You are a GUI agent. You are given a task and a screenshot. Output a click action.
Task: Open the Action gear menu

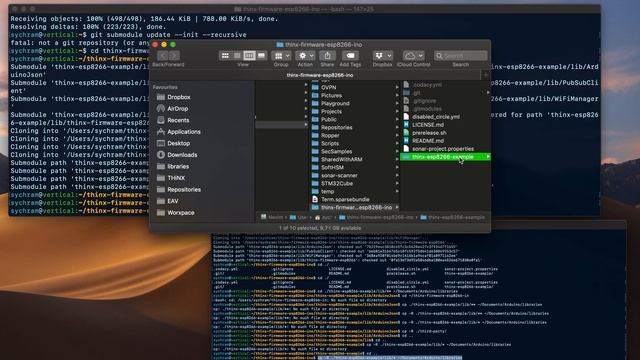(x=306, y=56)
